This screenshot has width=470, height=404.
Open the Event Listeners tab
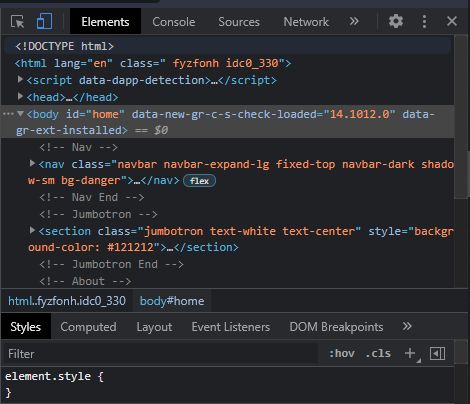[x=231, y=327]
